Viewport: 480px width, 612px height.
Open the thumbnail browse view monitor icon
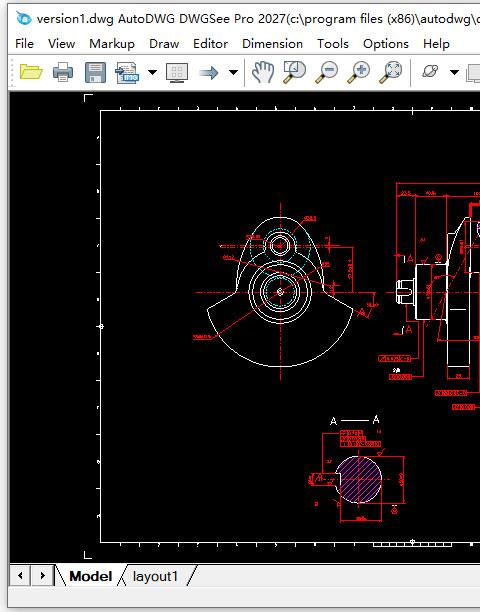click(x=177, y=73)
